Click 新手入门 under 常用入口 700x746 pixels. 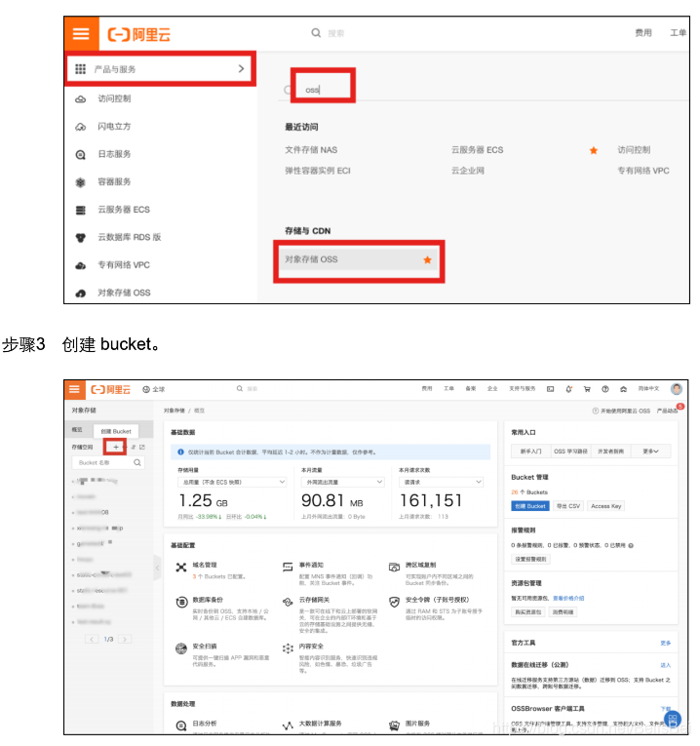click(x=530, y=452)
